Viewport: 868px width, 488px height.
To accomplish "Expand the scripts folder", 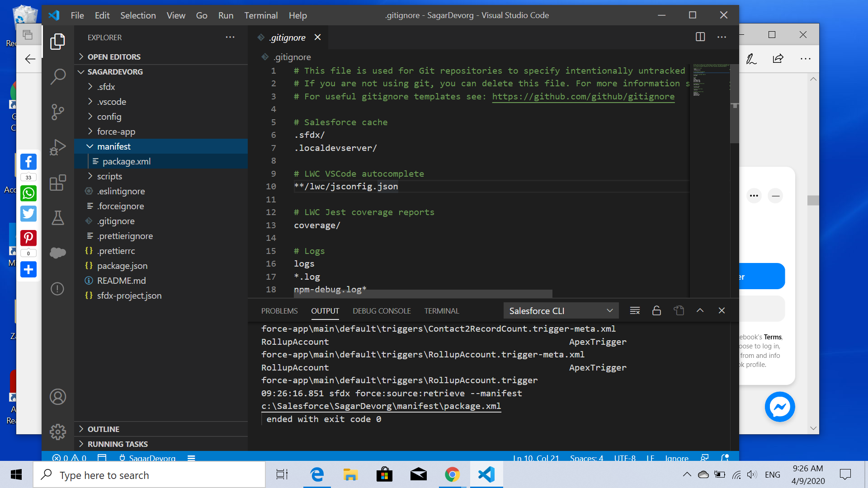I will click(161, 176).
